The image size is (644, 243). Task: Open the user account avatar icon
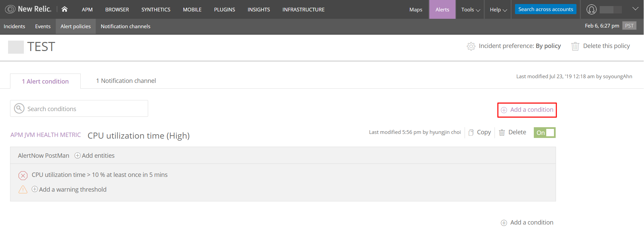coord(591,9)
